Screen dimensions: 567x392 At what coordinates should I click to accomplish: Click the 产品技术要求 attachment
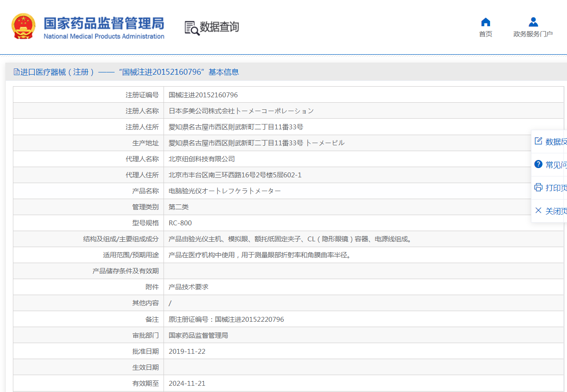point(188,287)
